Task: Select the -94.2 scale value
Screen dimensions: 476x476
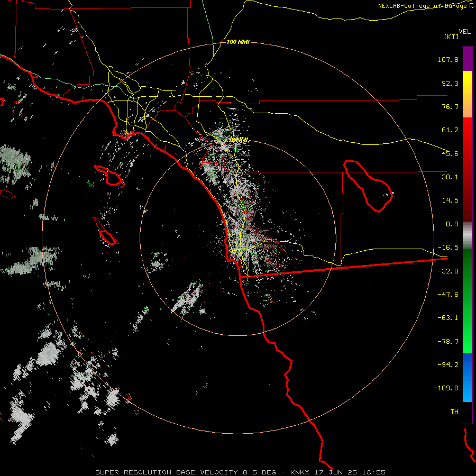Action: pyautogui.click(x=448, y=364)
